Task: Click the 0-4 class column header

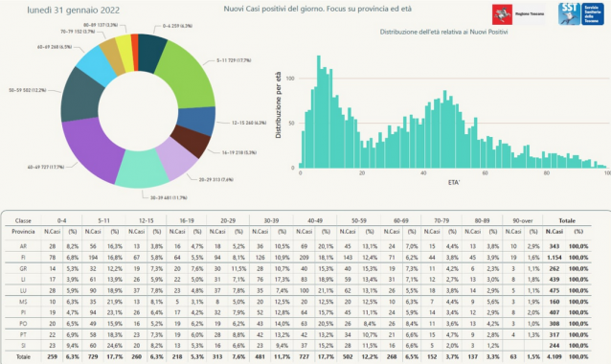Action: pyautogui.click(x=61, y=220)
